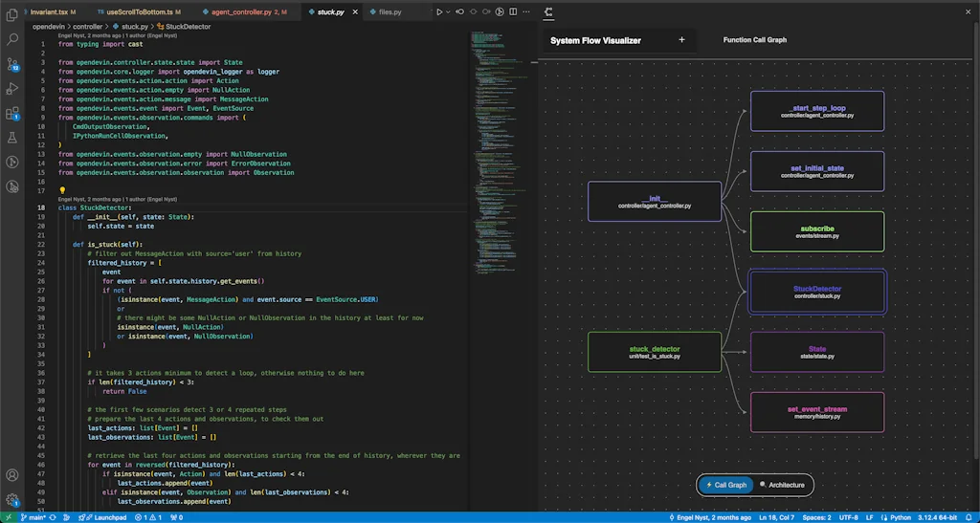The height and width of the screenshot is (523, 980).
Task: Select the stuck_detector test node
Action: point(655,352)
